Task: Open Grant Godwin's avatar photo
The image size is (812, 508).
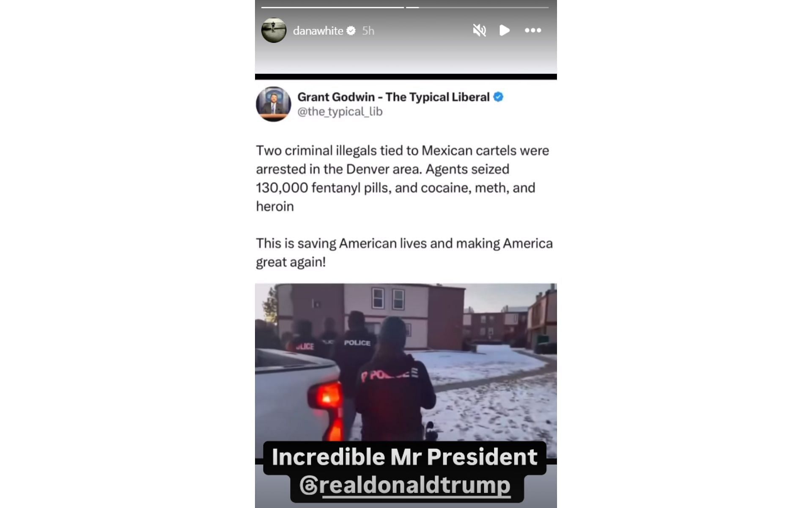Action: 273,104
